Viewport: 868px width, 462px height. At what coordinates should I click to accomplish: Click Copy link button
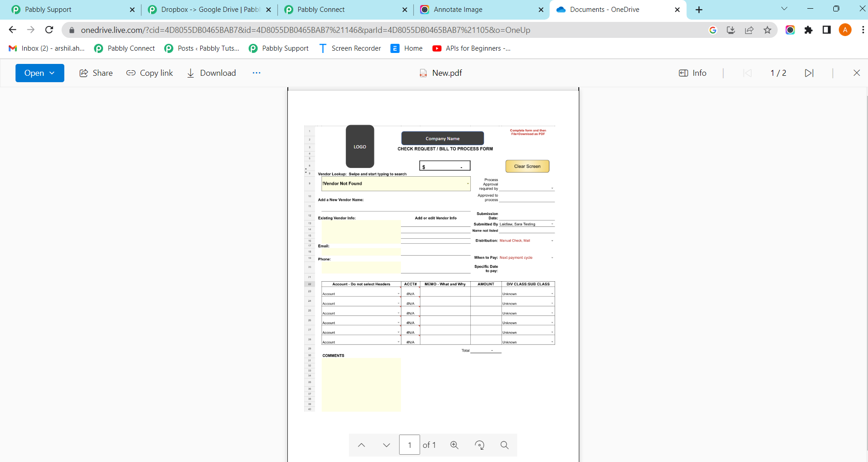click(150, 73)
